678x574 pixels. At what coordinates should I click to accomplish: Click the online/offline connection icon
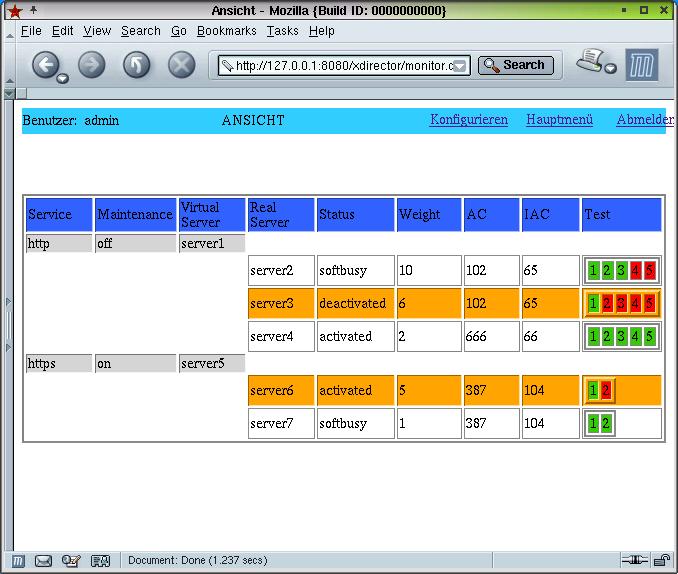(x=634, y=561)
